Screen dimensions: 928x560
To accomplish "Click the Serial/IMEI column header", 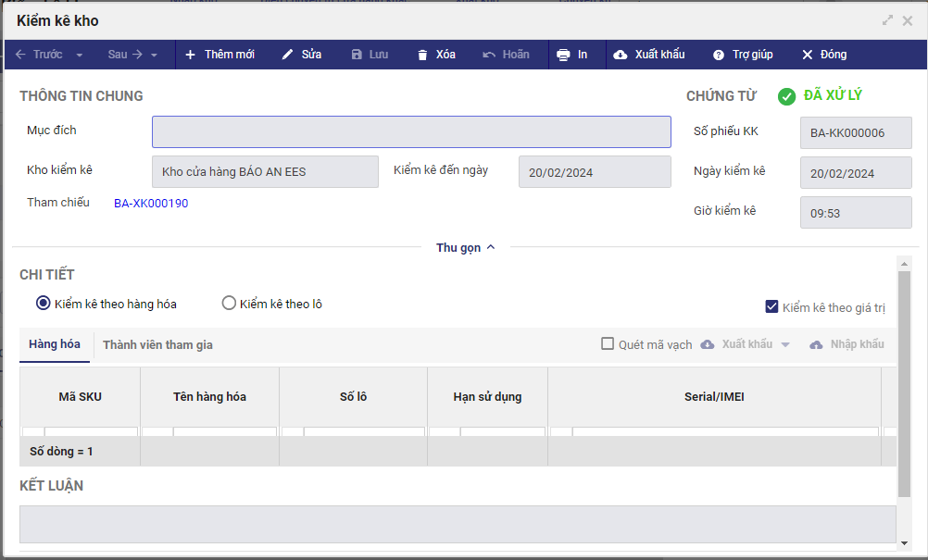I will coord(714,397).
